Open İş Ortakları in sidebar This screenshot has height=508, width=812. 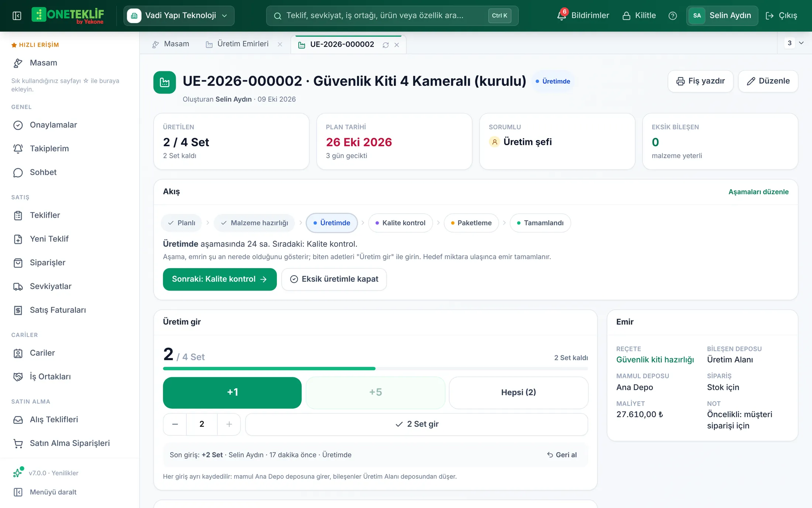[70, 376]
